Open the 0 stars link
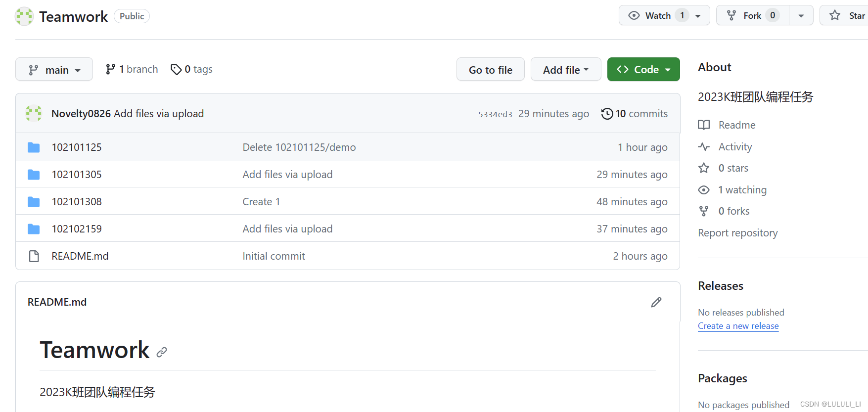This screenshot has width=868, height=412. 733,168
